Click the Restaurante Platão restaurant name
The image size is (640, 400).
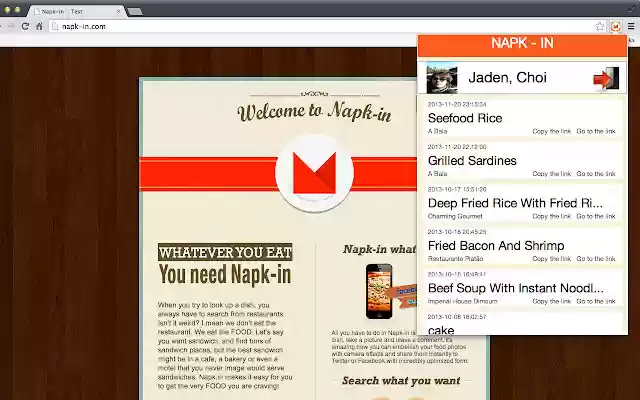coord(456,258)
